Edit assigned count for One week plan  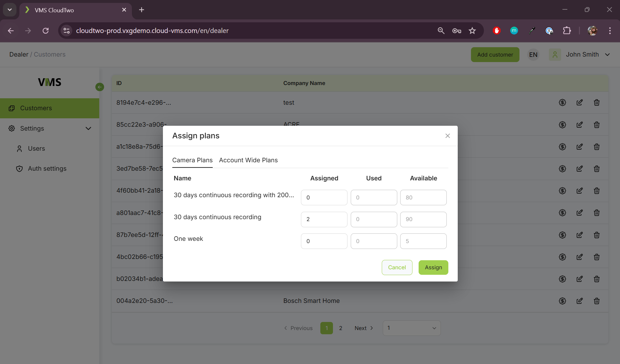pos(324,241)
